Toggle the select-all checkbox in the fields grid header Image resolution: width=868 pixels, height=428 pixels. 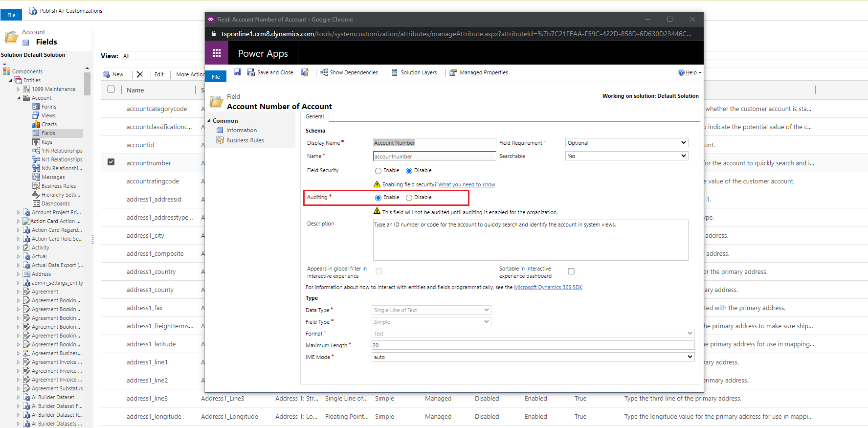111,89
